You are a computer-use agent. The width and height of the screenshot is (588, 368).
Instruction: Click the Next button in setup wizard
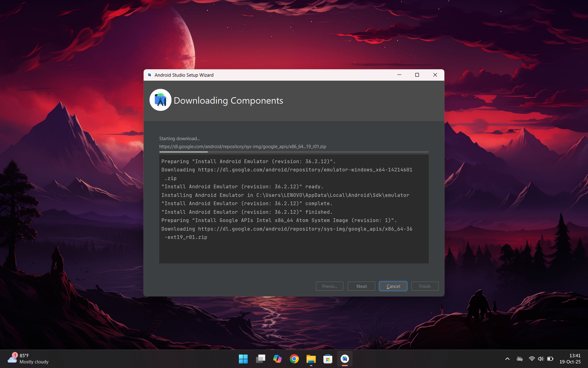click(x=361, y=286)
